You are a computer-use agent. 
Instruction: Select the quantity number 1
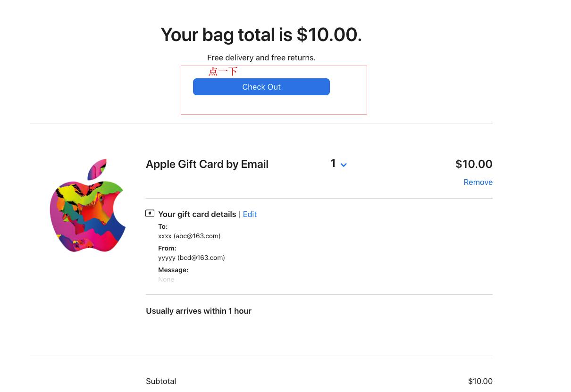pyautogui.click(x=333, y=163)
